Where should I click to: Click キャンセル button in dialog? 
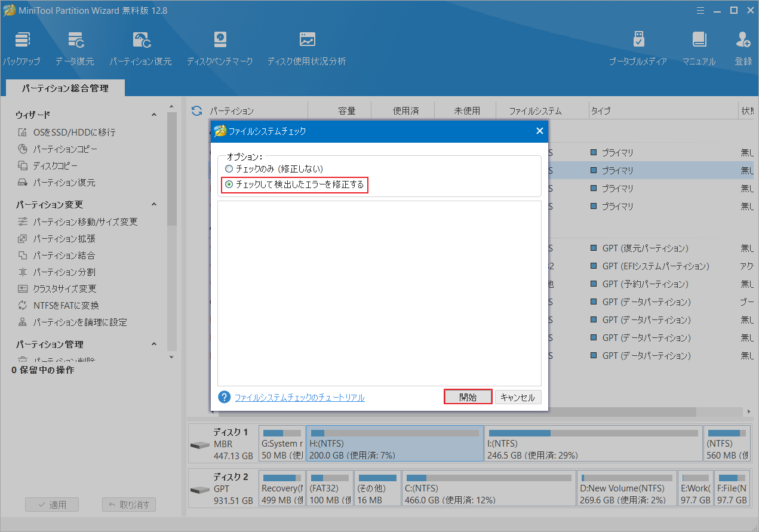(518, 397)
